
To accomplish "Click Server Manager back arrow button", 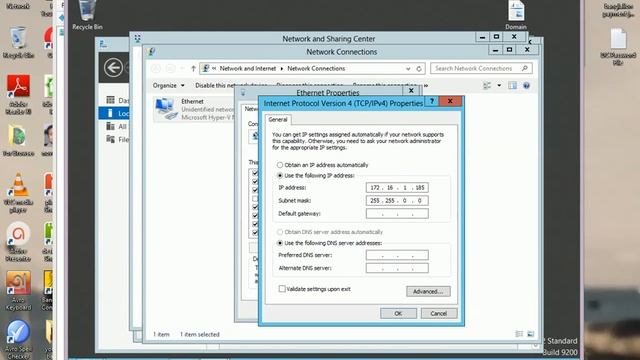I will [113, 67].
